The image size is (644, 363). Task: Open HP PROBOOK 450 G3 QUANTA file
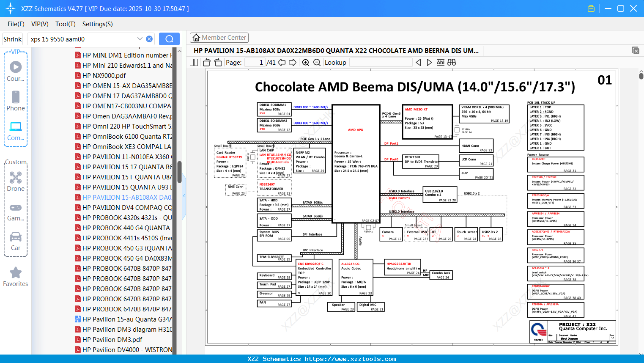tap(123, 248)
